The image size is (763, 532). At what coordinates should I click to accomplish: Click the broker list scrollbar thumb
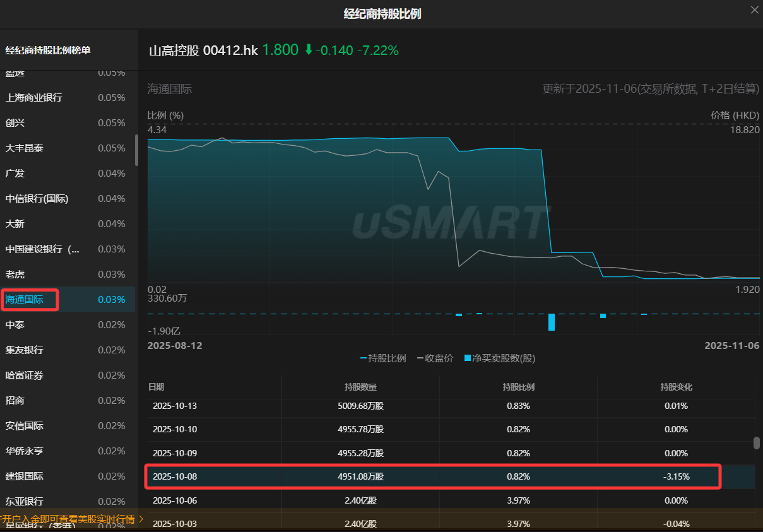(137, 150)
